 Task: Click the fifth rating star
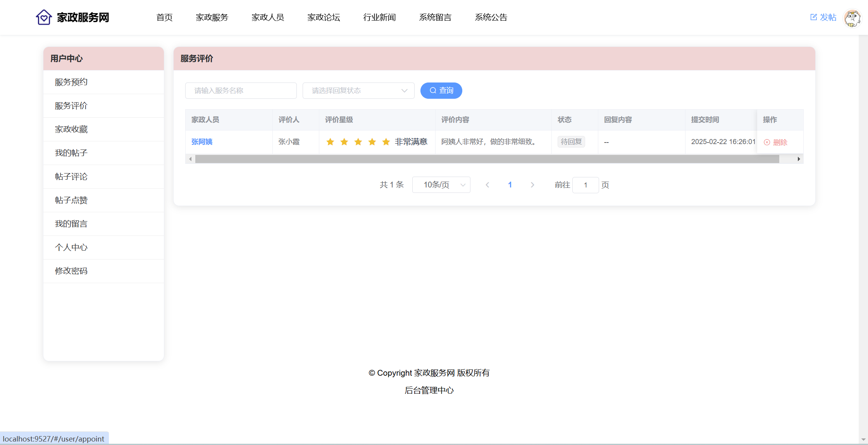click(386, 142)
